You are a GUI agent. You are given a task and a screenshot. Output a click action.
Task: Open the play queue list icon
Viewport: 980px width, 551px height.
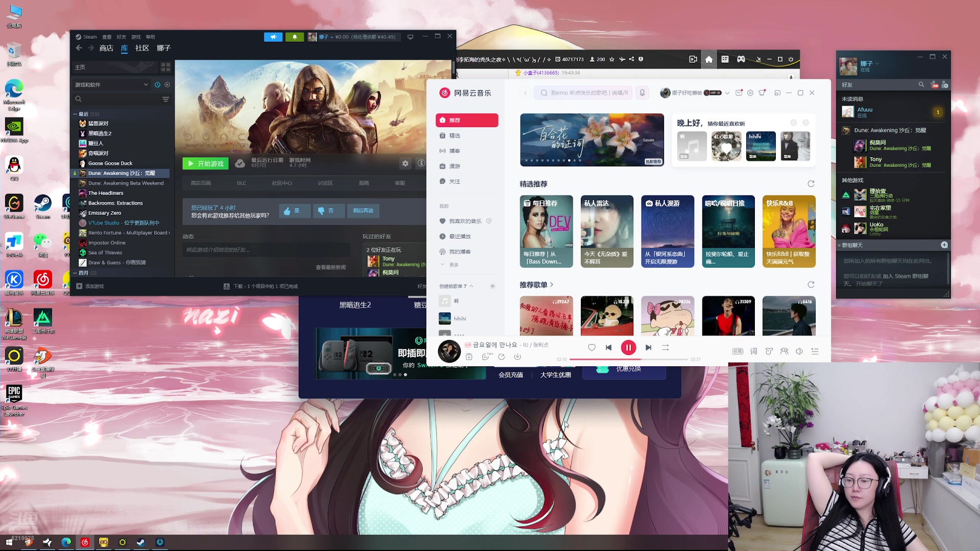[x=815, y=351]
